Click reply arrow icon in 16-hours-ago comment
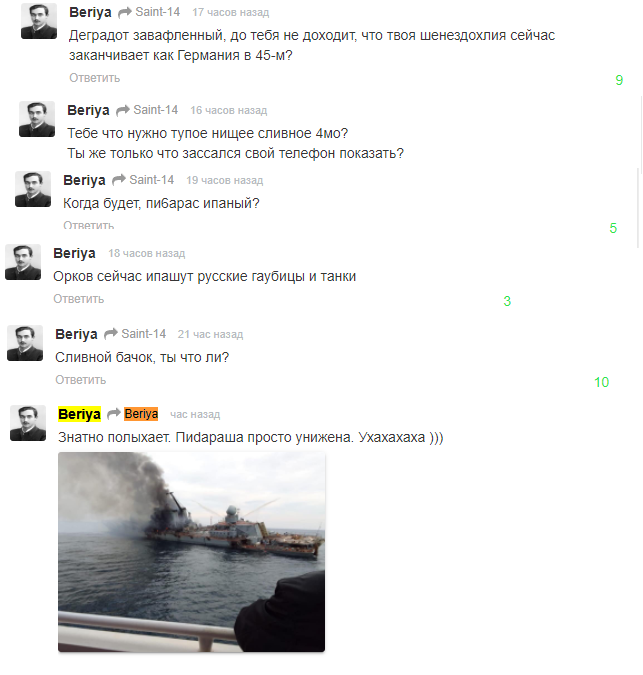 (123, 111)
